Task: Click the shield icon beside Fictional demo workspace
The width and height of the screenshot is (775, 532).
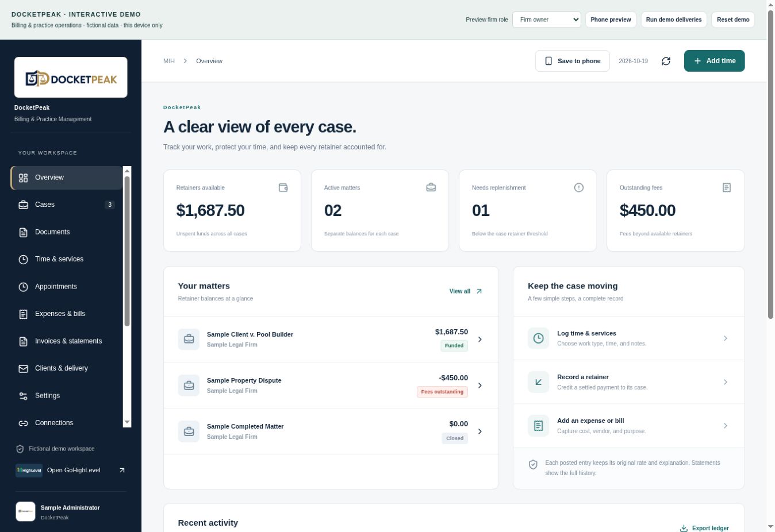Action: (x=20, y=449)
